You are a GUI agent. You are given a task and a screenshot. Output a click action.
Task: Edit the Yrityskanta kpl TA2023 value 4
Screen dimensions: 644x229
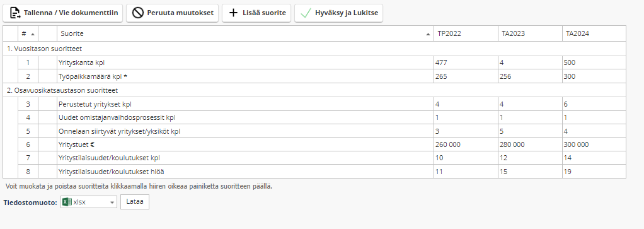pyautogui.click(x=530, y=63)
